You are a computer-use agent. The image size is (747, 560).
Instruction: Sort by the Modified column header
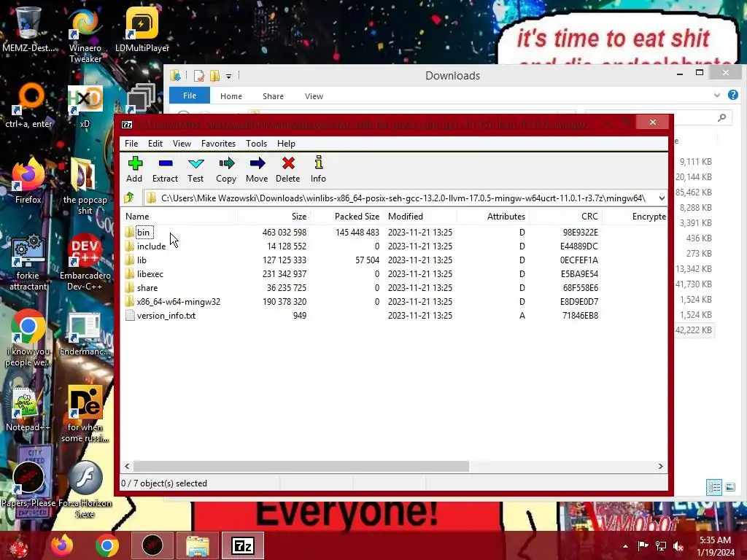[x=419, y=216]
